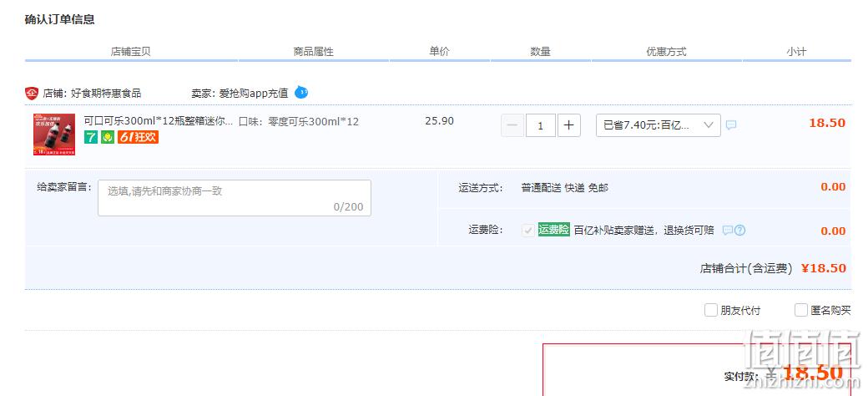Viewport: 868px width, 396px height.
Task: Click the unit price 25.90
Action: coord(440,121)
